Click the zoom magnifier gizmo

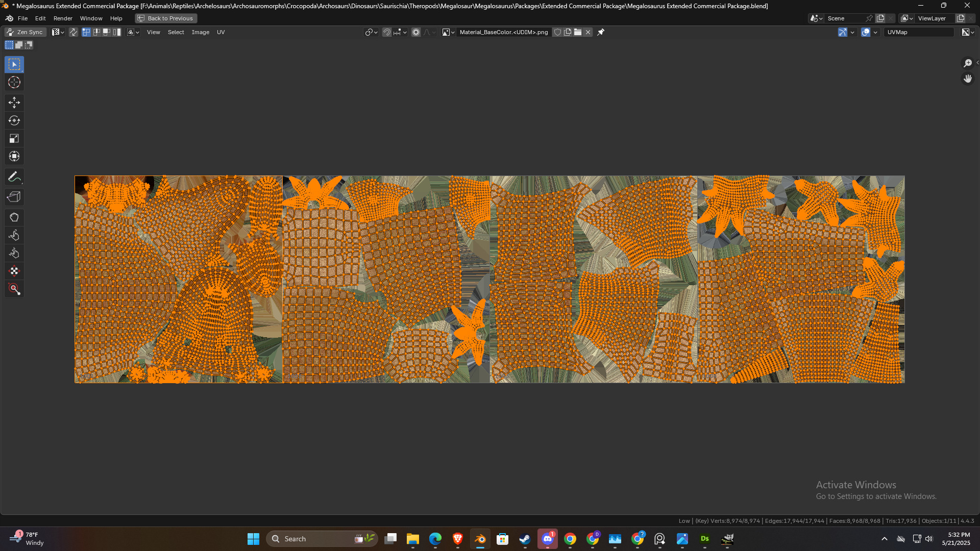coord(967,63)
